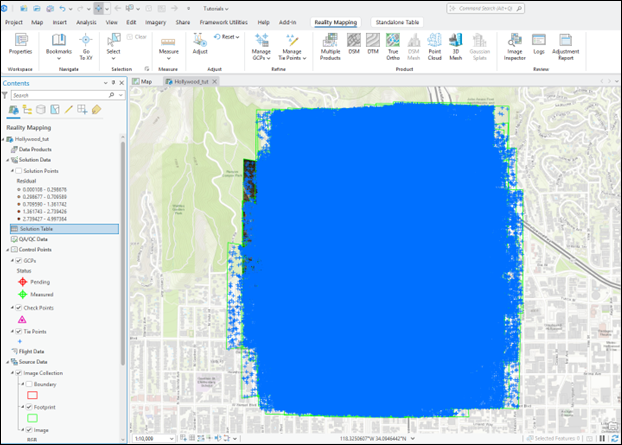Select Solution Table in Contents
This screenshot has height=445, width=622.
[x=64, y=229]
